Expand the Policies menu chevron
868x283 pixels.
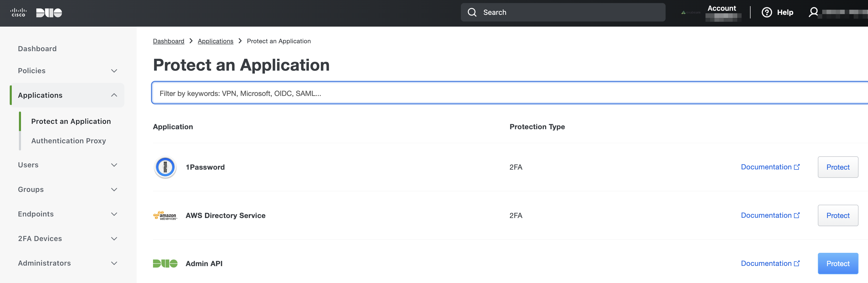pos(114,71)
